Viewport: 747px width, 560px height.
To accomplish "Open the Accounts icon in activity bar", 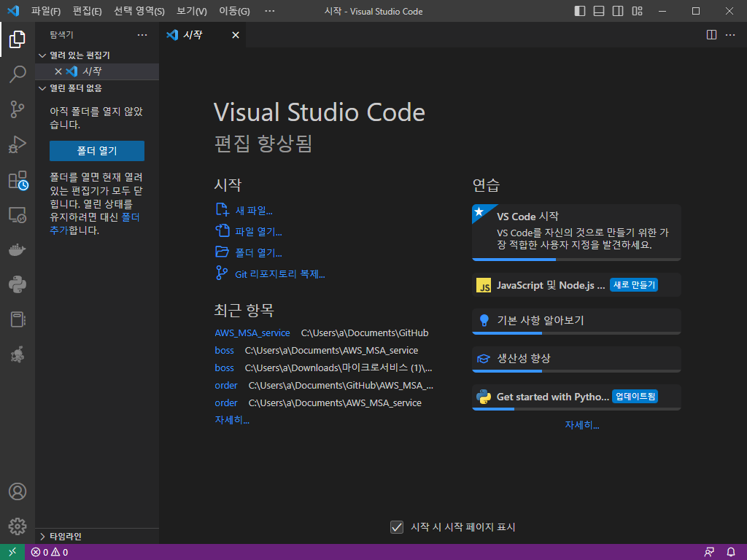I will (x=18, y=491).
